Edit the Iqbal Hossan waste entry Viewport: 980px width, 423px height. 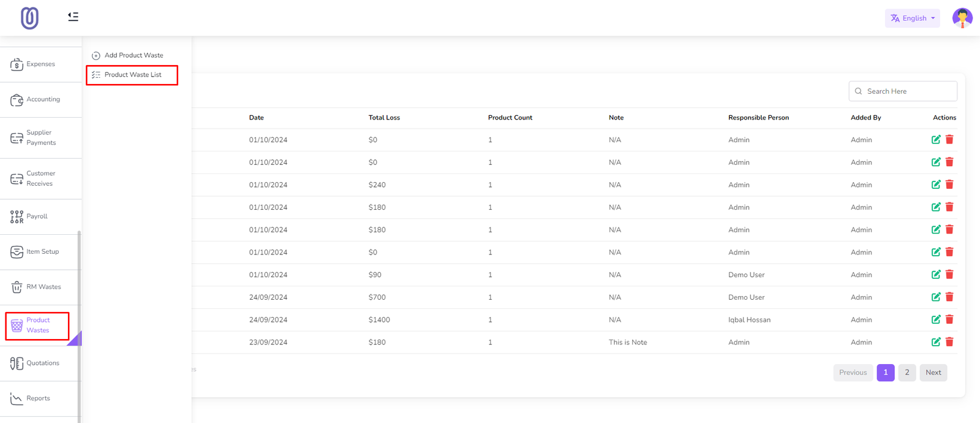tap(935, 319)
